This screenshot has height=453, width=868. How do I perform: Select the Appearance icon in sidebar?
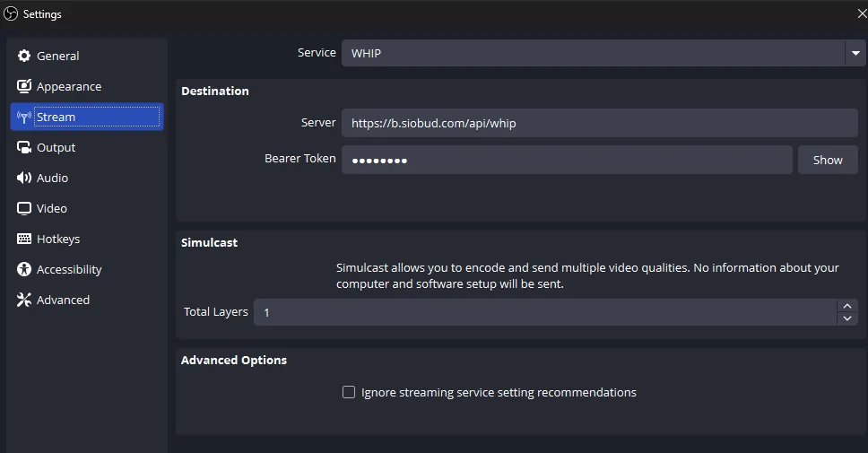(x=24, y=86)
